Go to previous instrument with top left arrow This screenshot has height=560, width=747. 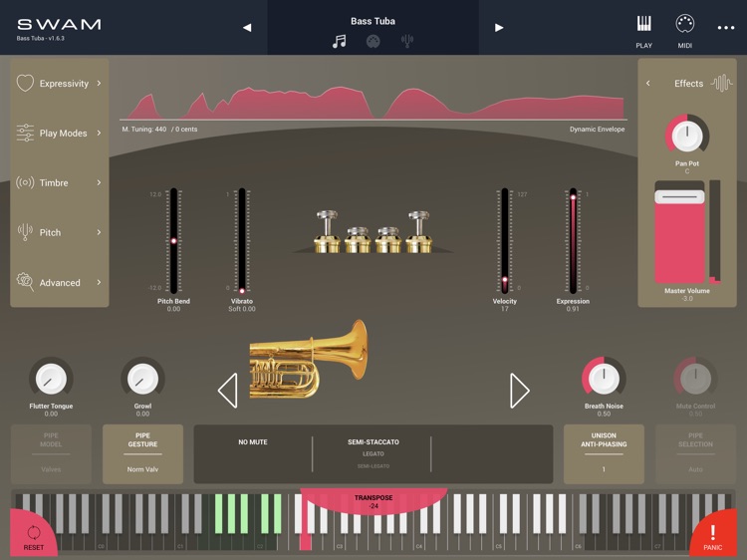pos(247,28)
